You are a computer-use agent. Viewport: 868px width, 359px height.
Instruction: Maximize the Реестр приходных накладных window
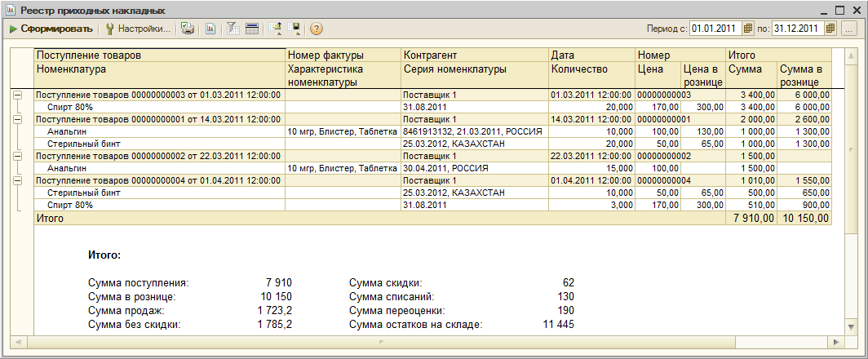point(840,10)
